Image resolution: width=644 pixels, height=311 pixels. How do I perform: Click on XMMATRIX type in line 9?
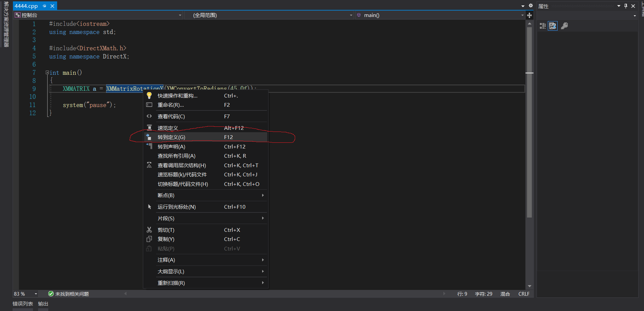[76, 89]
